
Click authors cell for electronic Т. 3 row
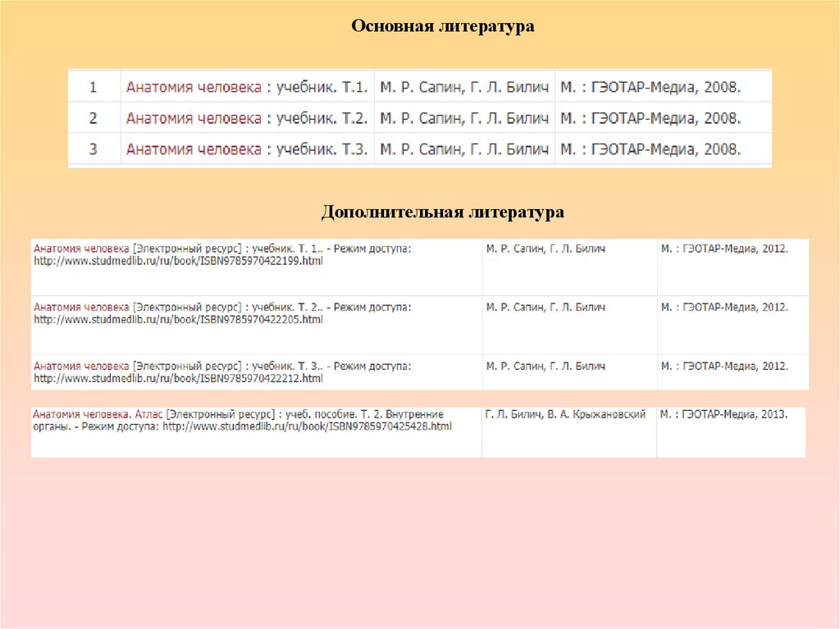[570, 372]
